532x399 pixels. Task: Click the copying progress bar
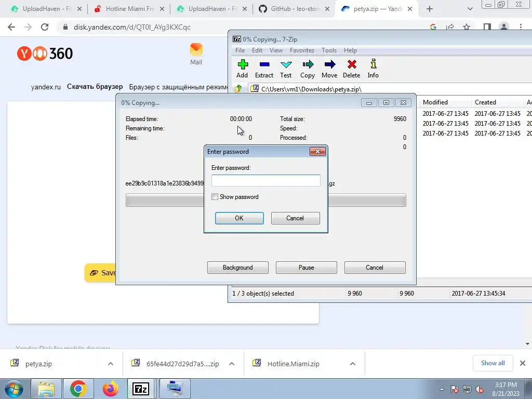(265, 200)
